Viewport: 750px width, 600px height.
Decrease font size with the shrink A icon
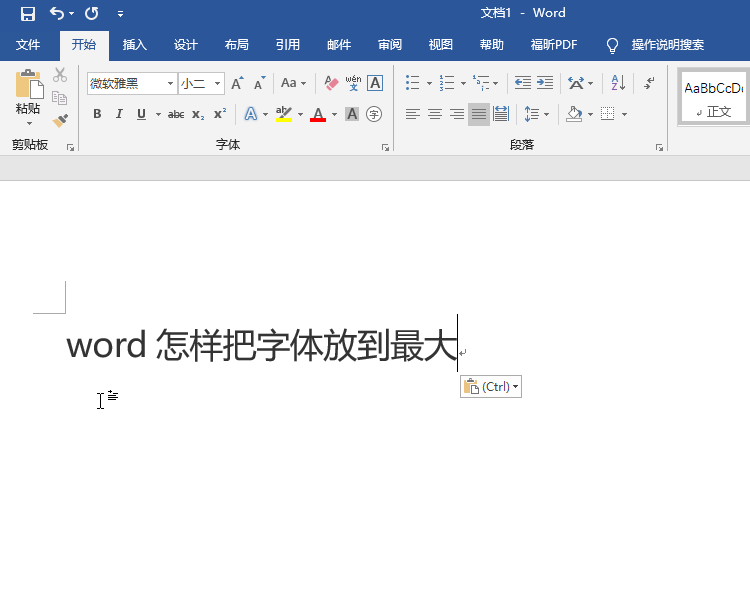click(x=260, y=83)
